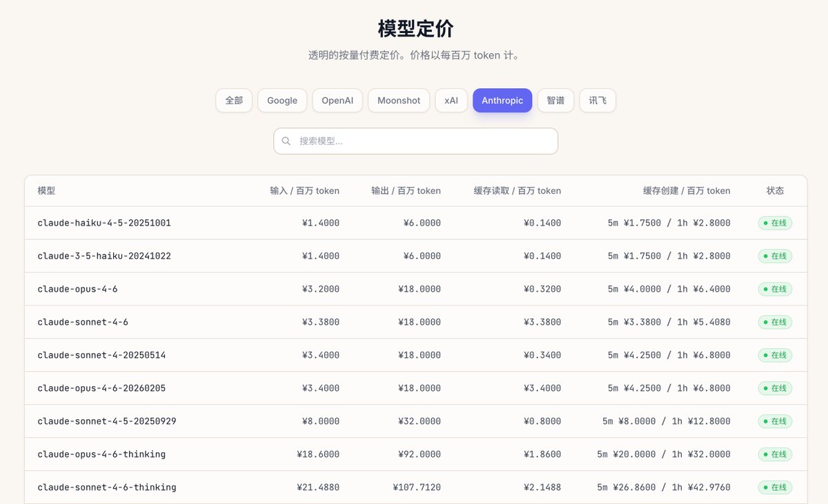Image resolution: width=828 pixels, height=504 pixels.
Task: Click the 缓存创建 / 百万 token header
Action: coord(687,190)
